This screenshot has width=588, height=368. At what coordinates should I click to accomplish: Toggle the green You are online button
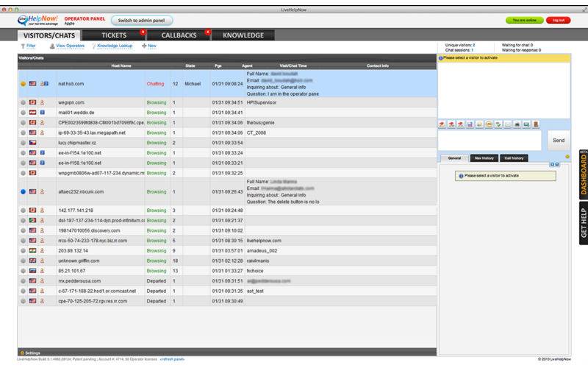pos(524,21)
